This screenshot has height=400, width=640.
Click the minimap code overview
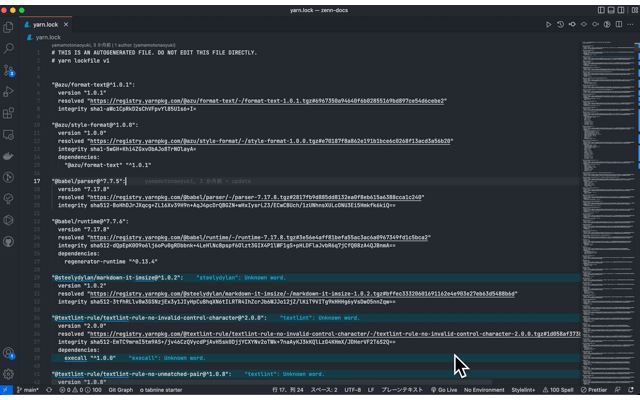pos(608,212)
